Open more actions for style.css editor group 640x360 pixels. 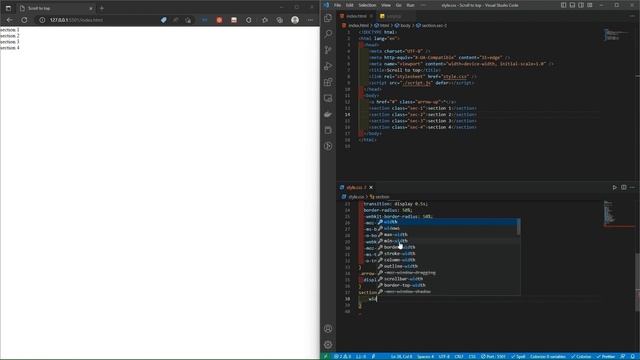coord(632,187)
